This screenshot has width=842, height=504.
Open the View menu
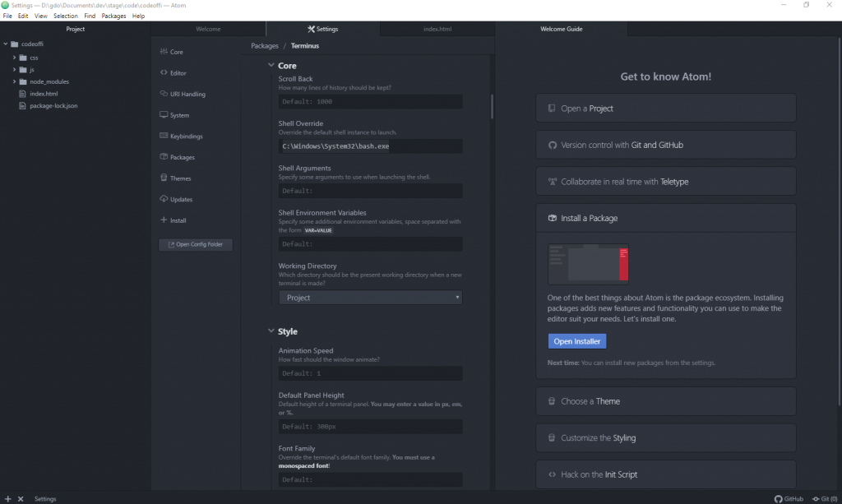click(x=41, y=16)
